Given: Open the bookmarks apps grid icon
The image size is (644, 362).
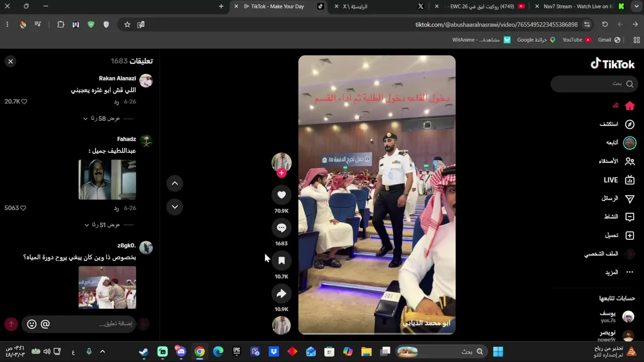Looking at the screenshot, I should tap(636, 40).
